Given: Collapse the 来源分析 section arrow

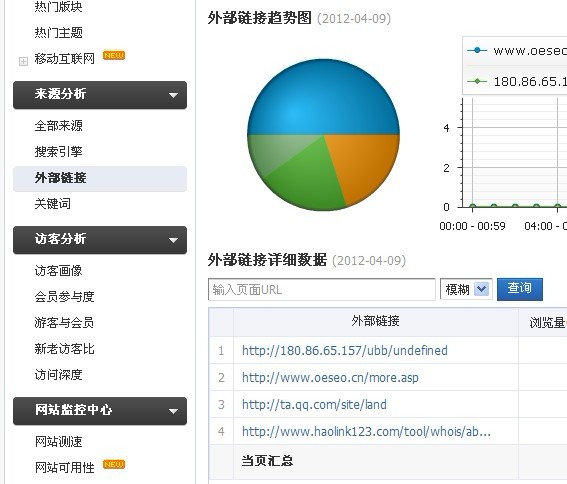Looking at the screenshot, I should click(173, 95).
